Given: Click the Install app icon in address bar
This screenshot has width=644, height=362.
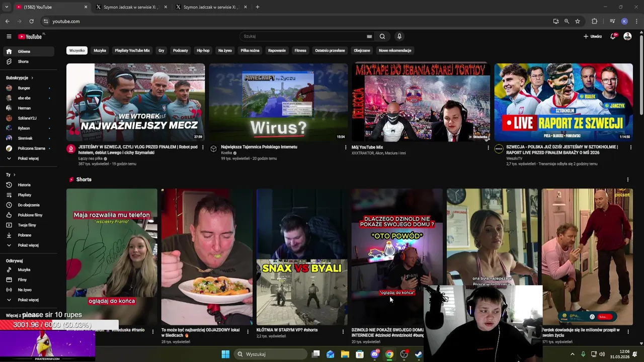Looking at the screenshot, I should 556,21.
